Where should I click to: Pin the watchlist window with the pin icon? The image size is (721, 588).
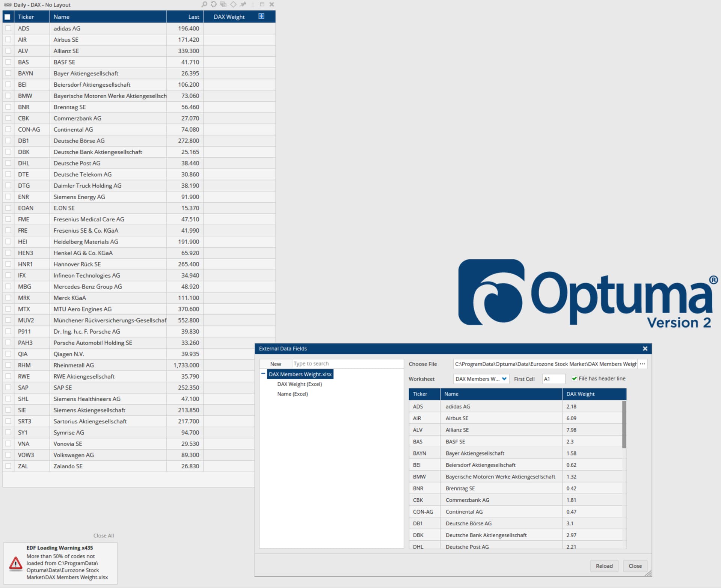click(x=243, y=5)
